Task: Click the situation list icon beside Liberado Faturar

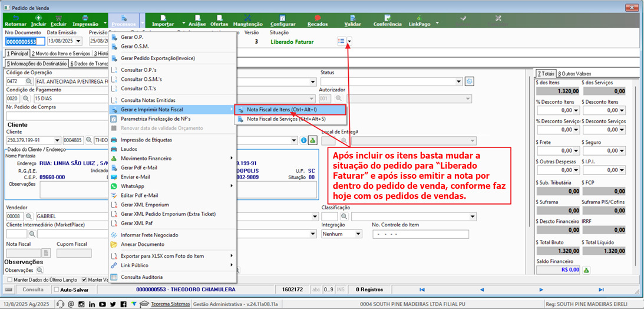Action: (341, 41)
